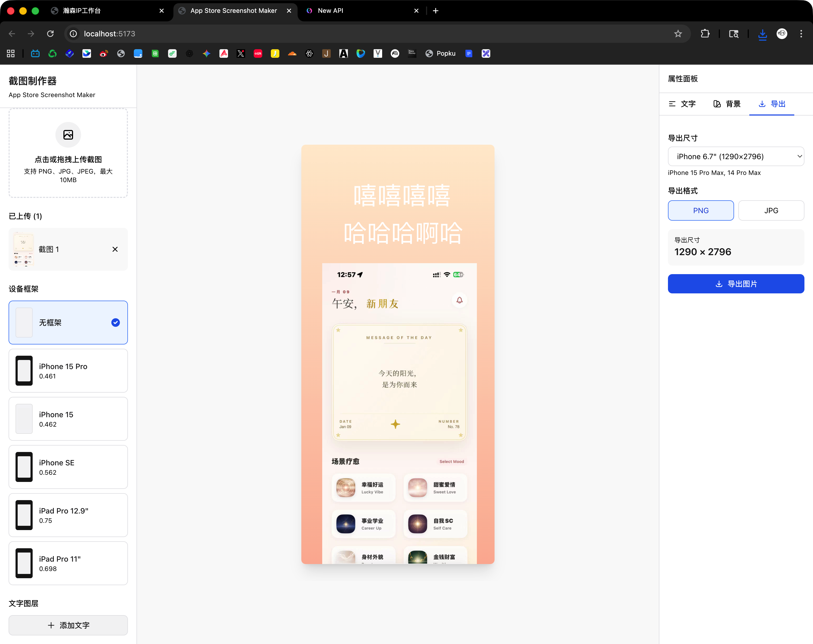Click the bookmark star icon
This screenshot has height=644, width=813.
[678, 33]
